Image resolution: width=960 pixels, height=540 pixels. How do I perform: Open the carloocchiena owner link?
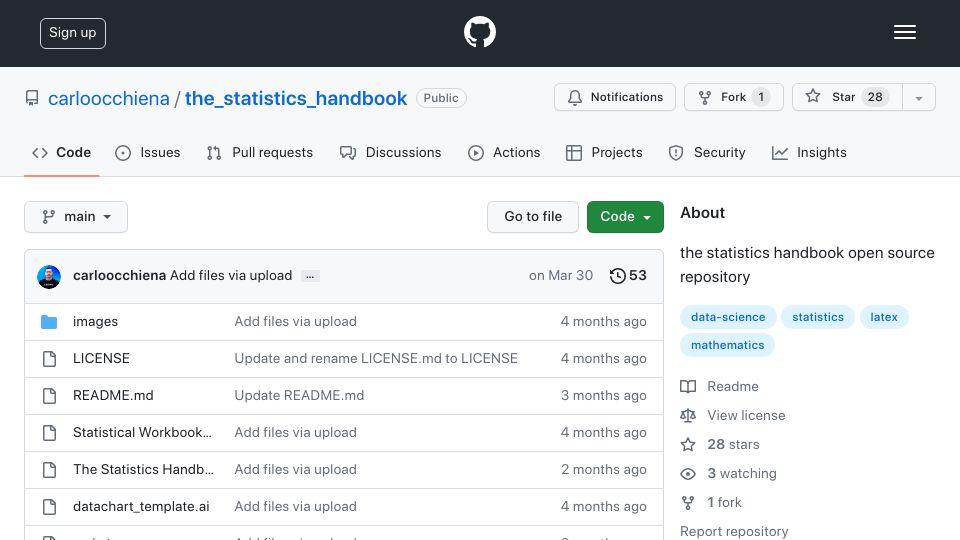click(x=108, y=99)
